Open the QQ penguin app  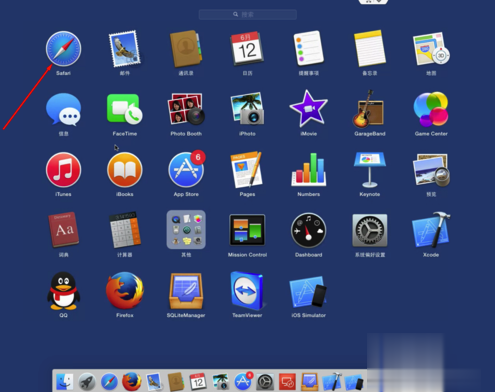click(63, 291)
